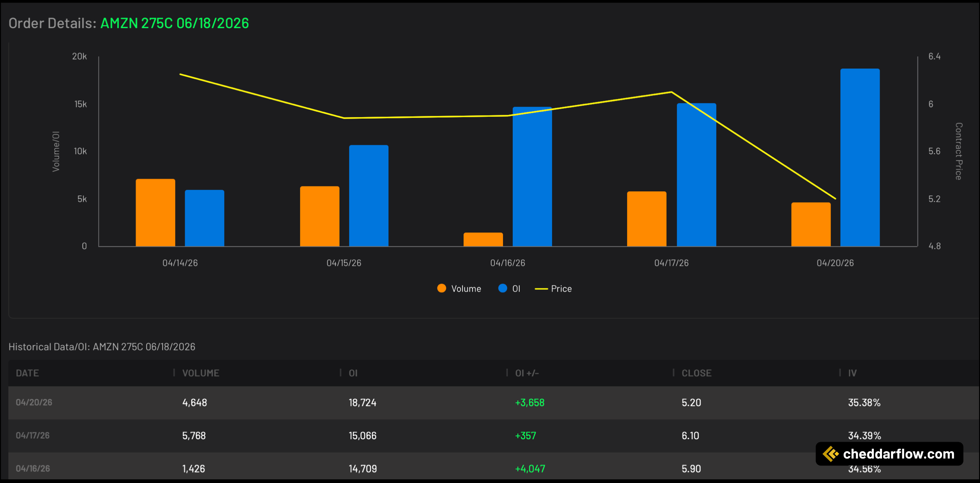The width and height of the screenshot is (980, 483).
Task: Select the blue OI bar for 04/16/26
Action: (532, 177)
